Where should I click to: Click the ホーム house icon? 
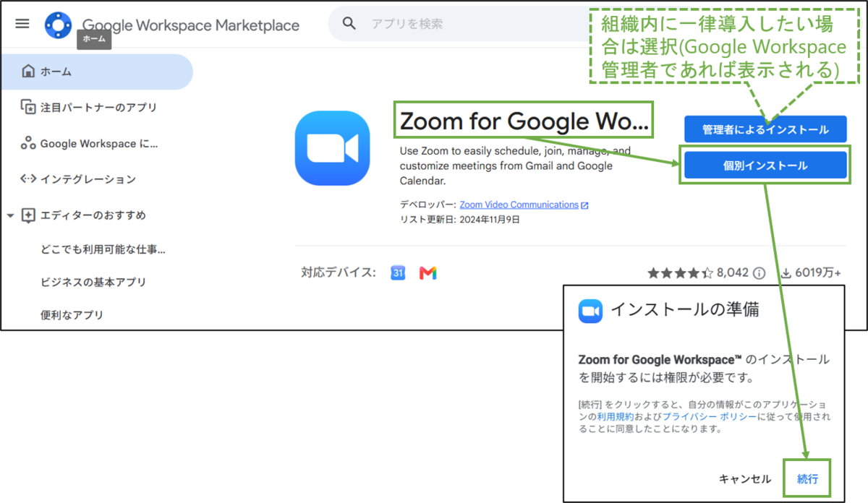(x=28, y=72)
